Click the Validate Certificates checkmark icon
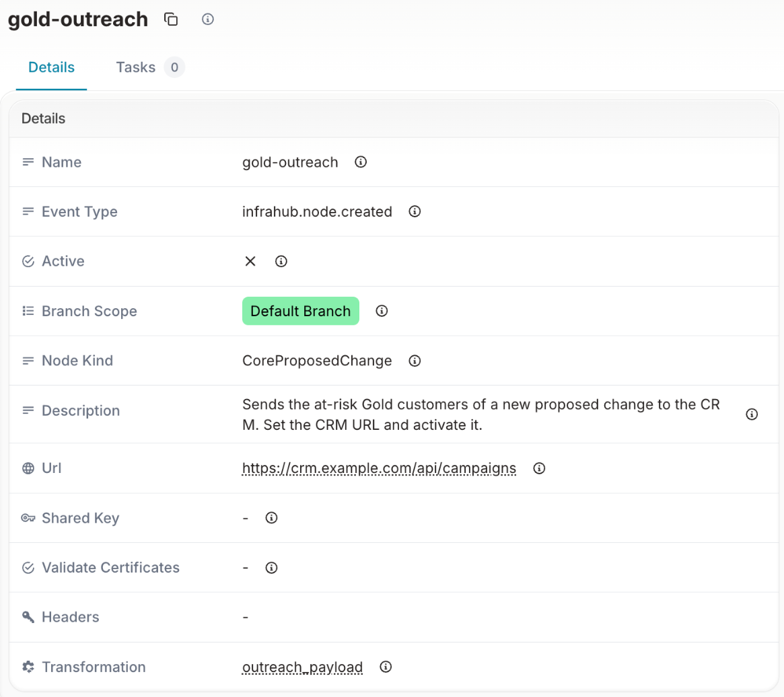The image size is (784, 697). (28, 568)
